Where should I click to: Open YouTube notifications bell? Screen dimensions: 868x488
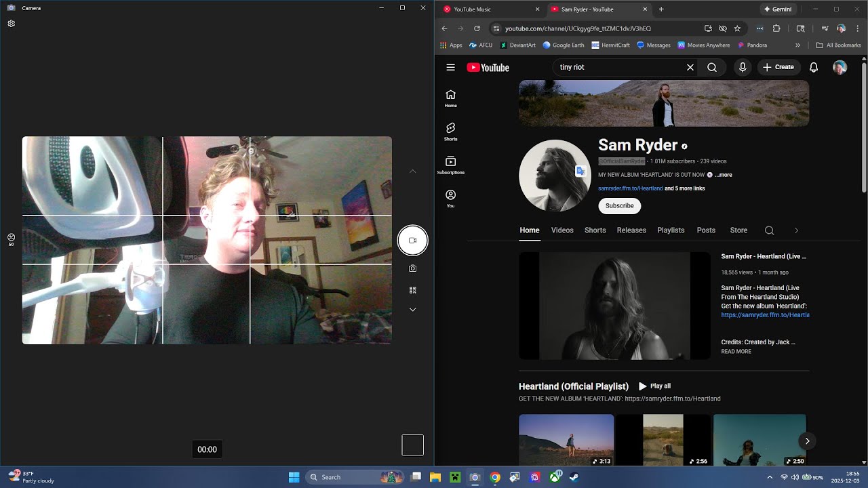[814, 67]
